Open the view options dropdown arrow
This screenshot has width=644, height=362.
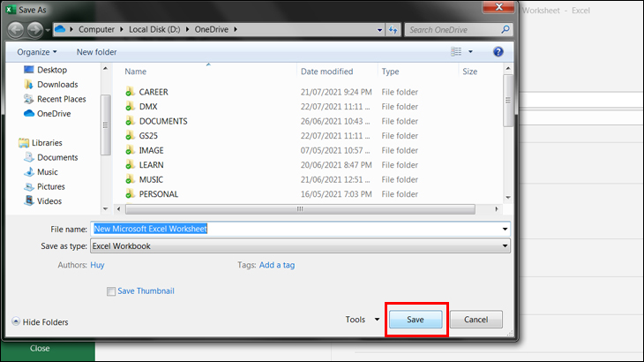(x=471, y=52)
